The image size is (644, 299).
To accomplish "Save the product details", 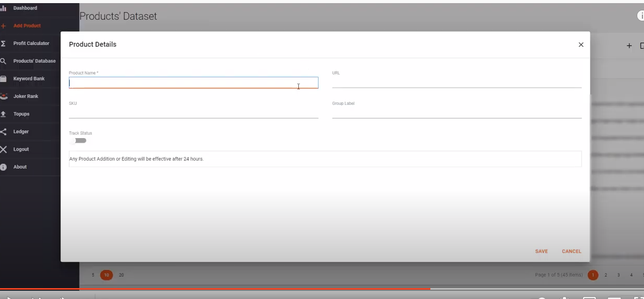I will click(542, 251).
